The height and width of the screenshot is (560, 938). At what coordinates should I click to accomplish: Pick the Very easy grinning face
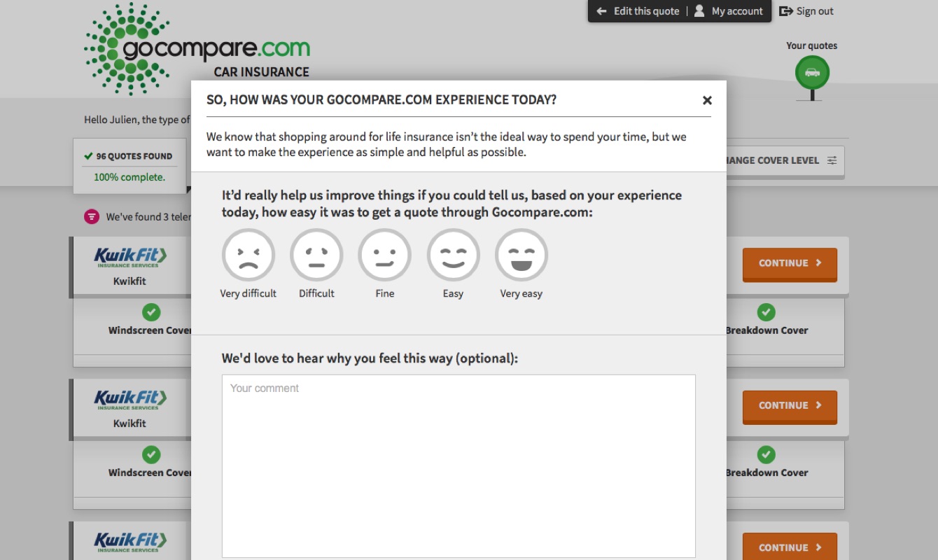point(521,255)
